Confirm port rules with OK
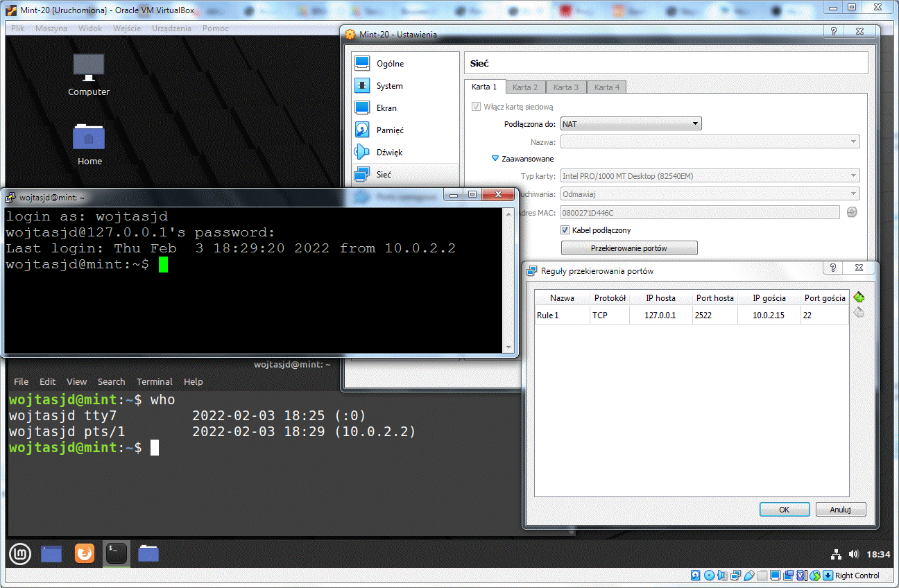This screenshot has width=899, height=588. [x=785, y=510]
